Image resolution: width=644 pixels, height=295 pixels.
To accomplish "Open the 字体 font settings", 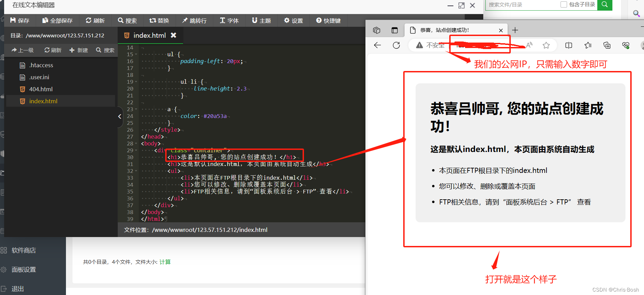I will point(229,21).
